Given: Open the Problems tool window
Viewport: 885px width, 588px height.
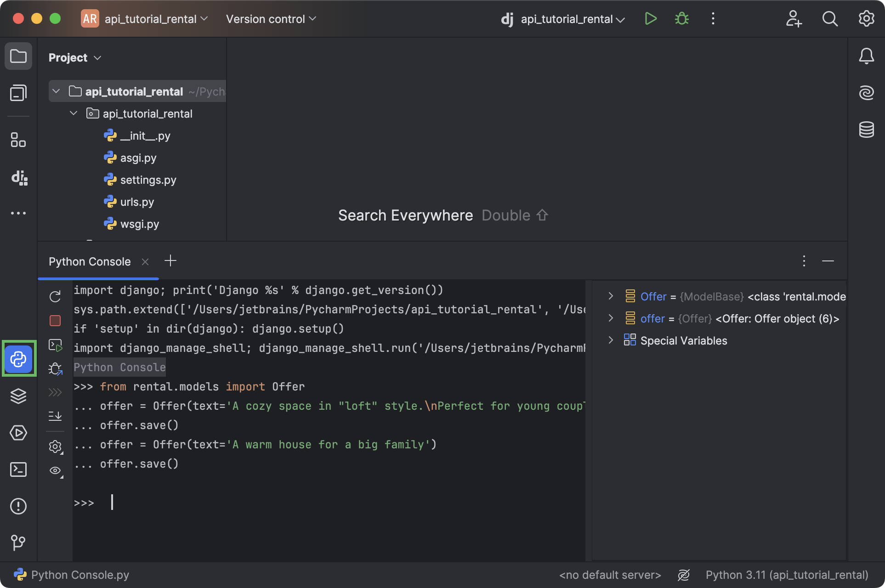Looking at the screenshot, I should [18, 506].
